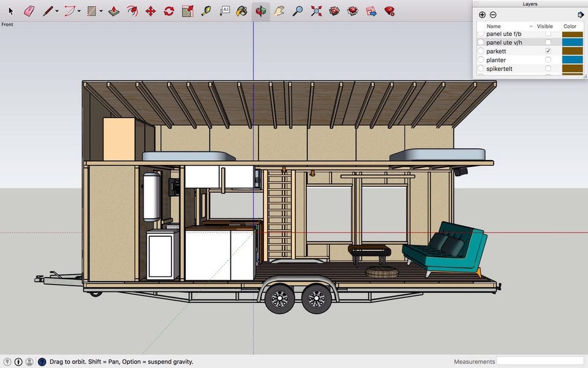Image resolution: width=588 pixels, height=368 pixels.
Task: Open Rectangle tool dropdown arrow
Action: pos(101,11)
